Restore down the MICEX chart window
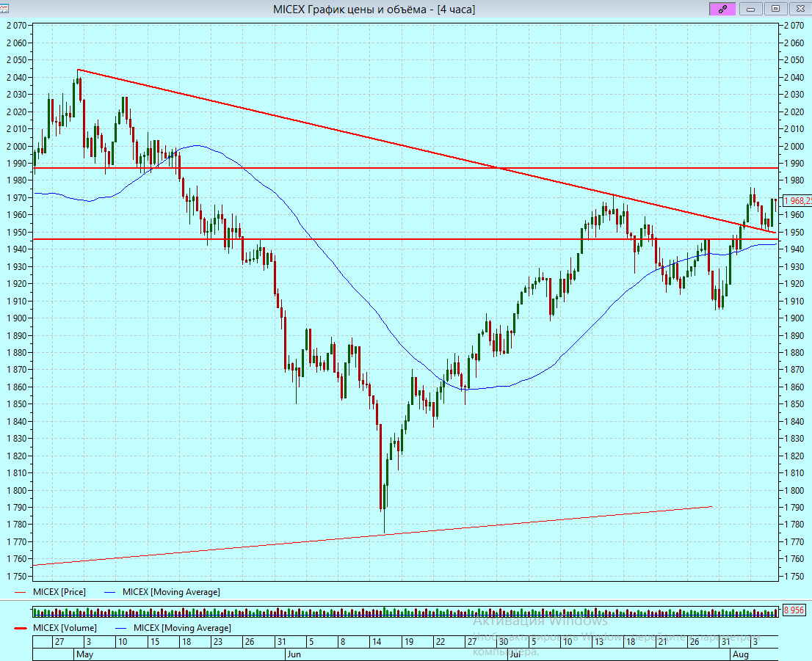Viewport: 812px width, 661px height. [x=775, y=9]
